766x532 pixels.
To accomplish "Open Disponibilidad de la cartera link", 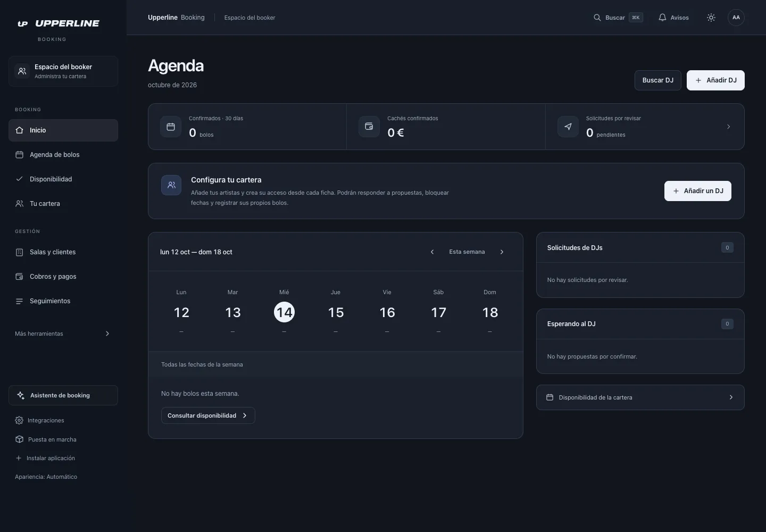I will tap(640, 397).
